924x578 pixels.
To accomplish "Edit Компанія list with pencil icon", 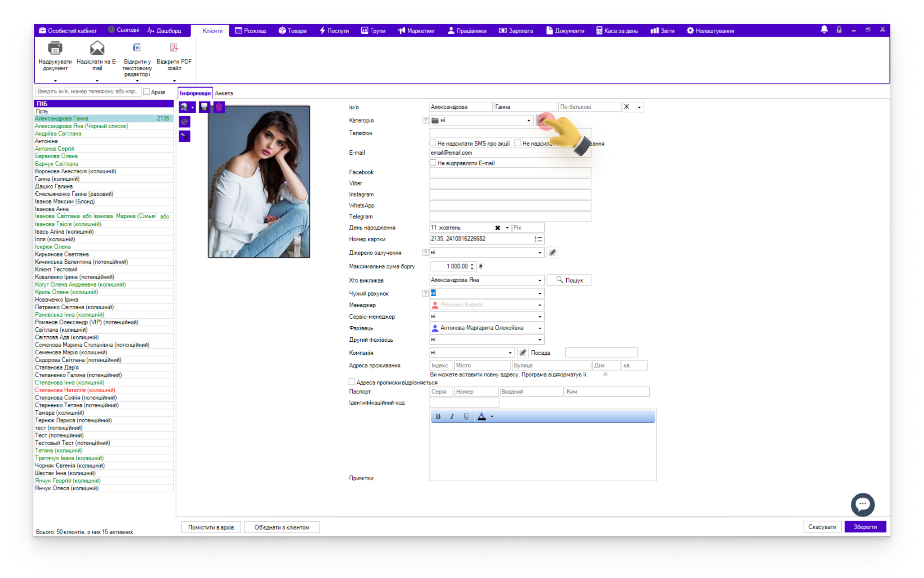I will click(x=523, y=353).
